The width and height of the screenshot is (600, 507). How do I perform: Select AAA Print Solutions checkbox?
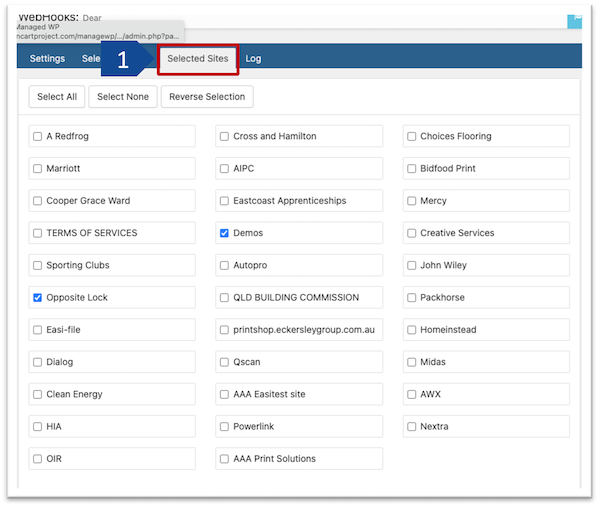click(225, 459)
